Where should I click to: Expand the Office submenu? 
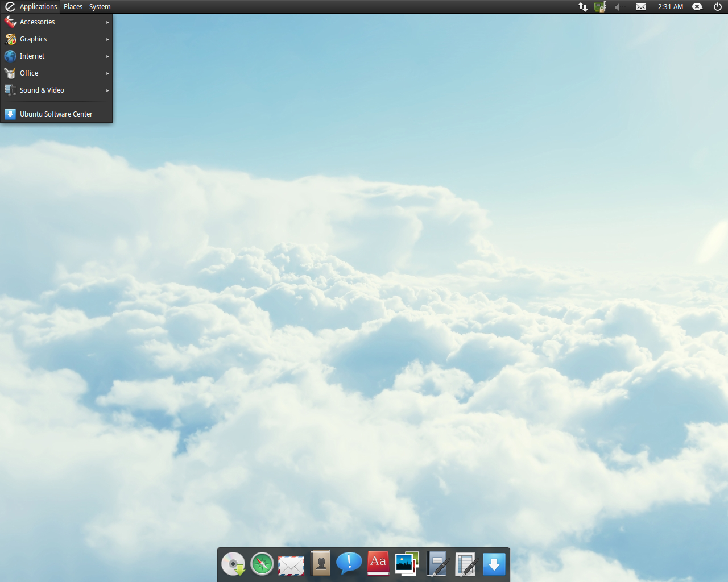point(56,73)
